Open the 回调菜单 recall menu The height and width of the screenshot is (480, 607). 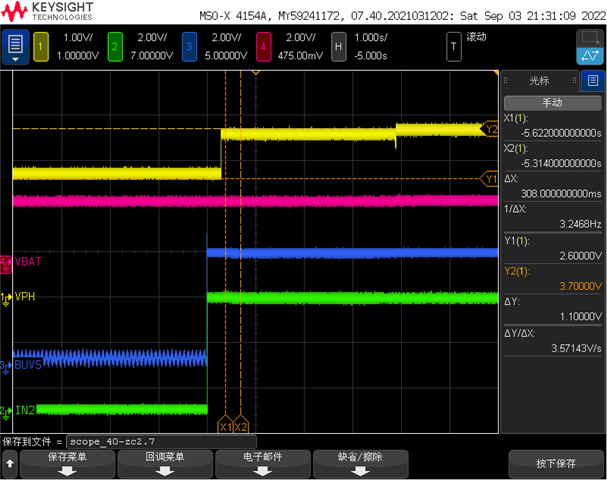165,464
